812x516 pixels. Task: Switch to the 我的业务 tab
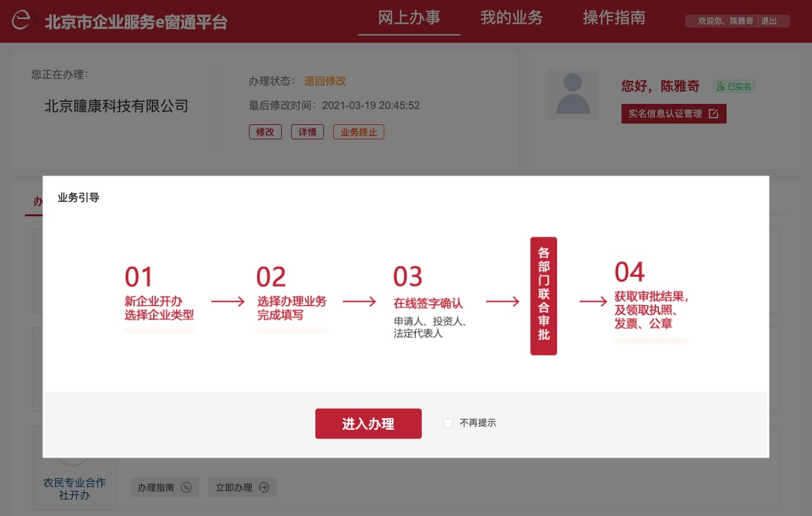click(x=511, y=18)
